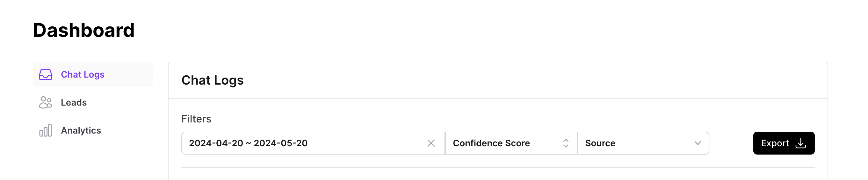Switch to Analytics in sidebar
Image resolution: width=868 pixels, height=180 pixels.
93,130
